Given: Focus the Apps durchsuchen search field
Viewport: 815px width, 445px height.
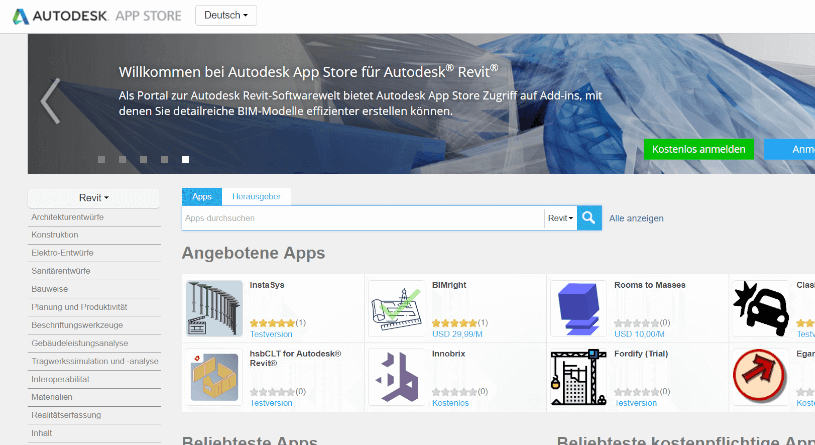Looking at the screenshot, I should [x=363, y=218].
